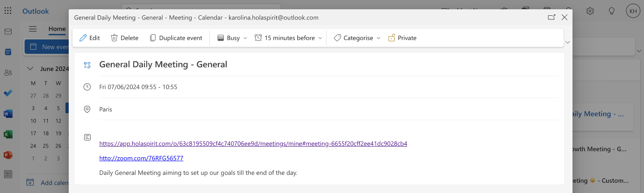Open Calendar in the left sidebar

8,52
